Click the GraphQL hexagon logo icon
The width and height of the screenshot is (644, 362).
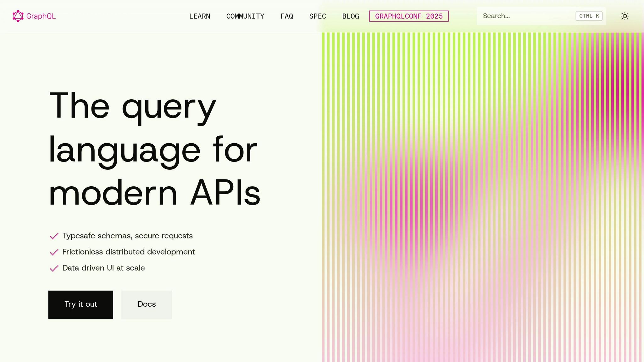18,16
